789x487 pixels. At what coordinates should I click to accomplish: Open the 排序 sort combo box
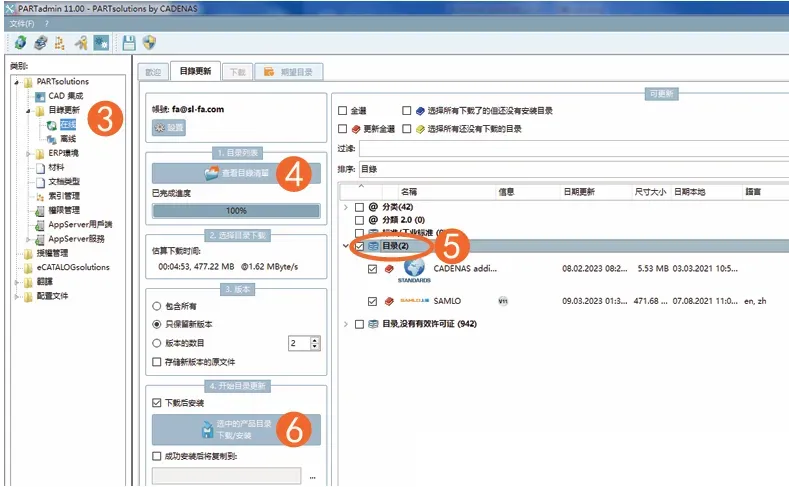574,169
